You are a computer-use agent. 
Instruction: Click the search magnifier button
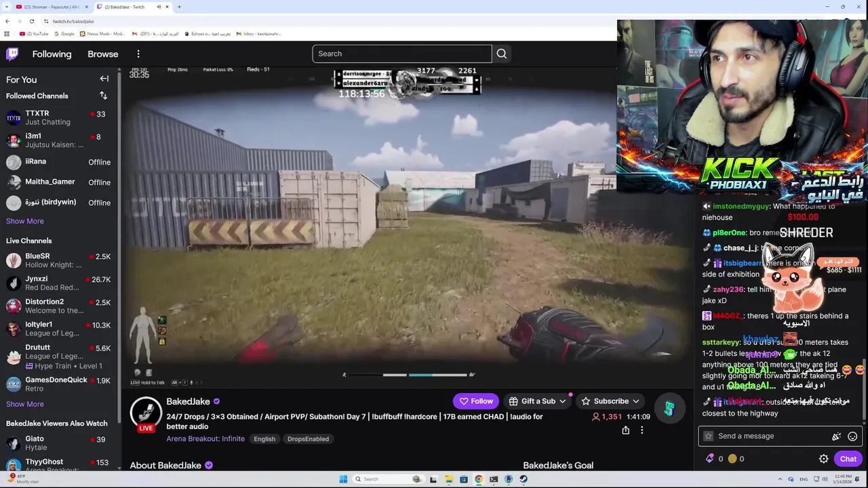pyautogui.click(x=502, y=54)
